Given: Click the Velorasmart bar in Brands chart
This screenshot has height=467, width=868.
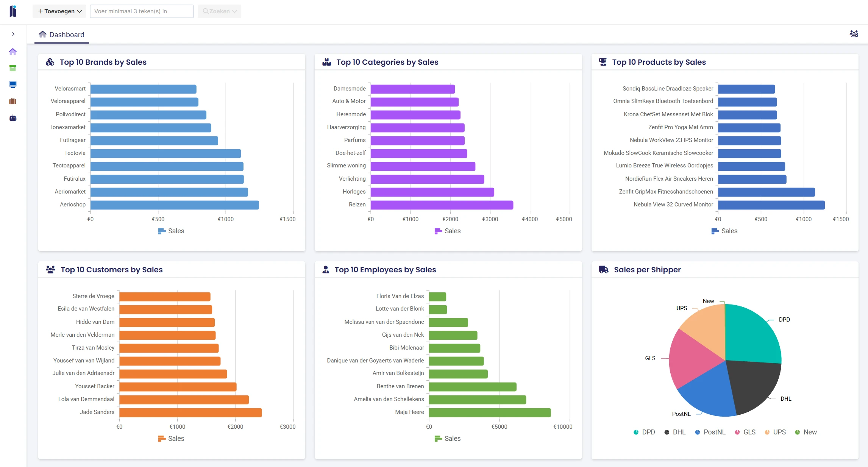Looking at the screenshot, I should (143, 89).
